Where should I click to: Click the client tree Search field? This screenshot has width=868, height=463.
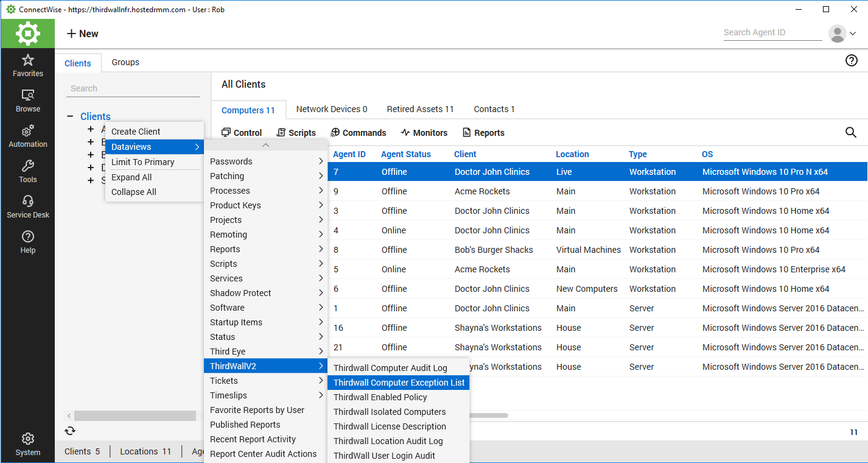point(133,88)
